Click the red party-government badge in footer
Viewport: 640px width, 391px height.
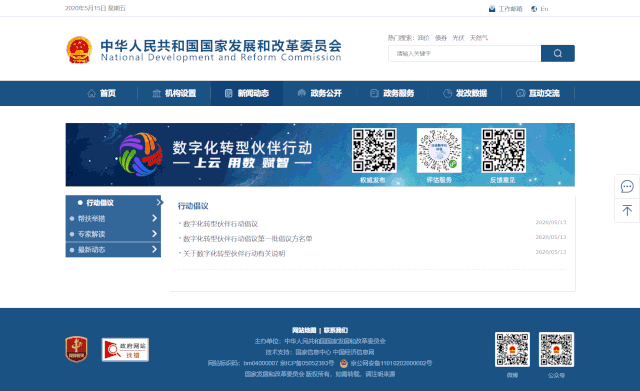click(76, 349)
